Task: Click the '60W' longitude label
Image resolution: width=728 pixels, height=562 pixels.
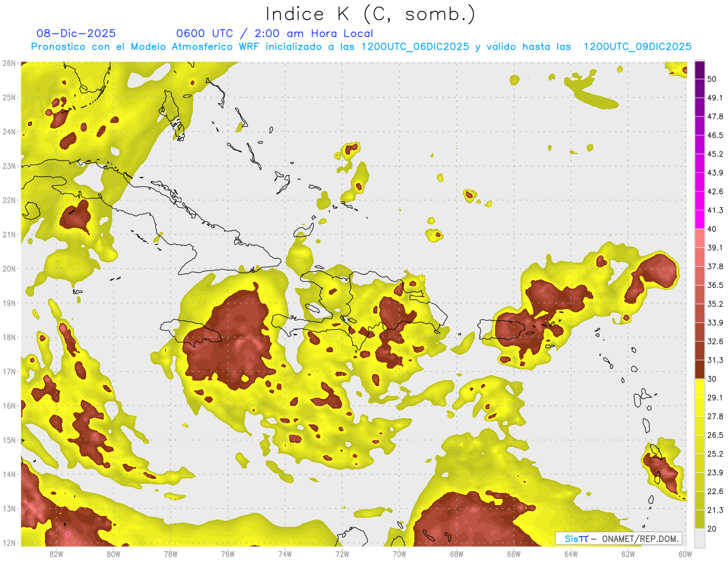Action: tap(685, 554)
